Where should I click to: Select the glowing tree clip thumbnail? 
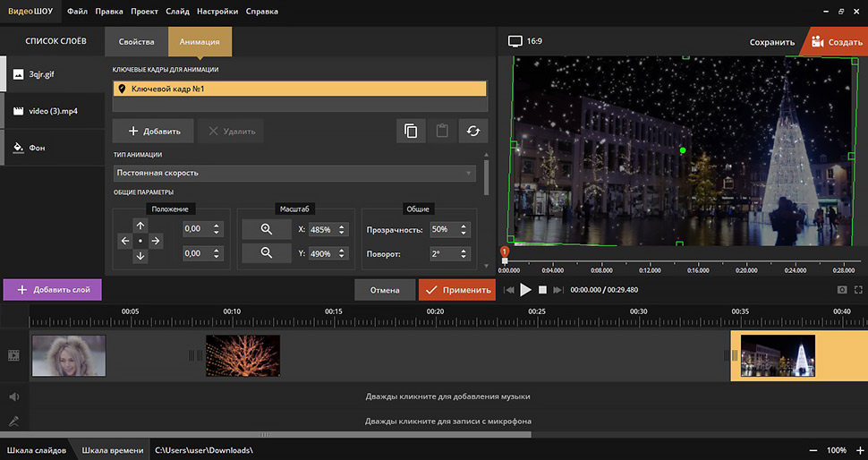pos(243,356)
